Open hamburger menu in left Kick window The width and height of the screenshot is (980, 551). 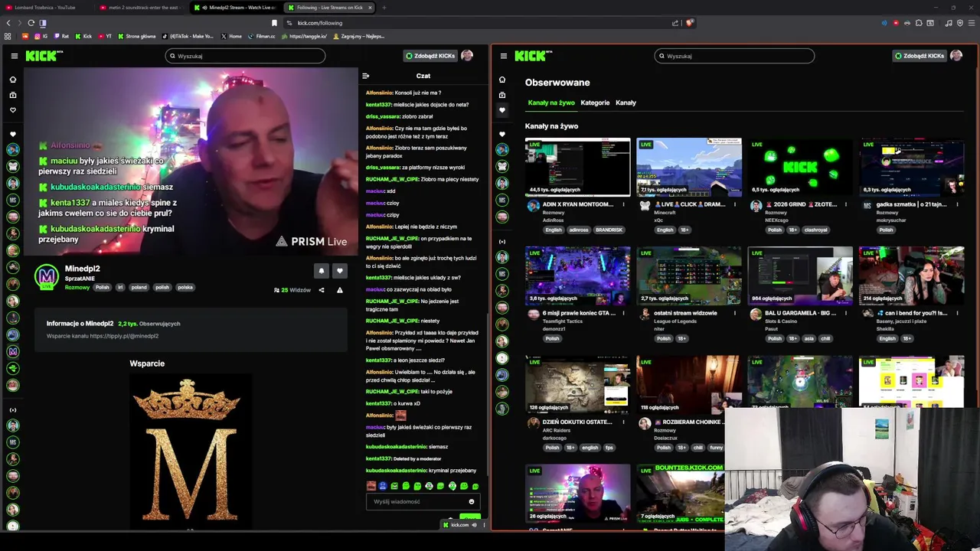[14, 56]
